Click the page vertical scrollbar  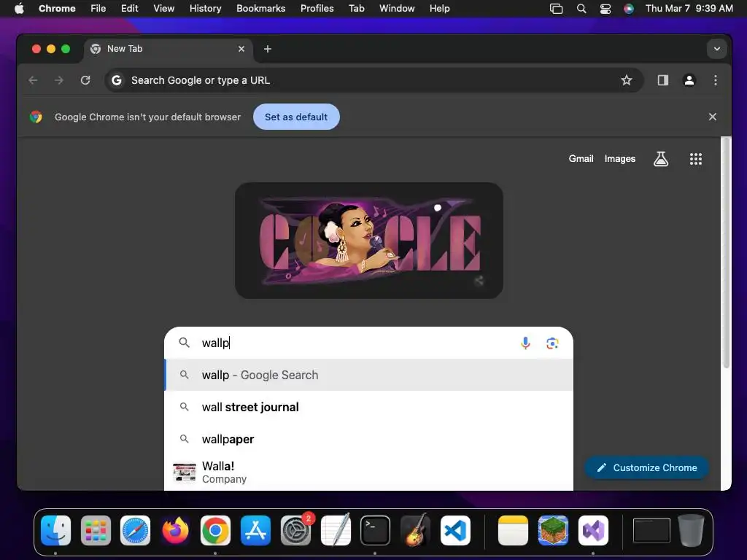coord(726,252)
